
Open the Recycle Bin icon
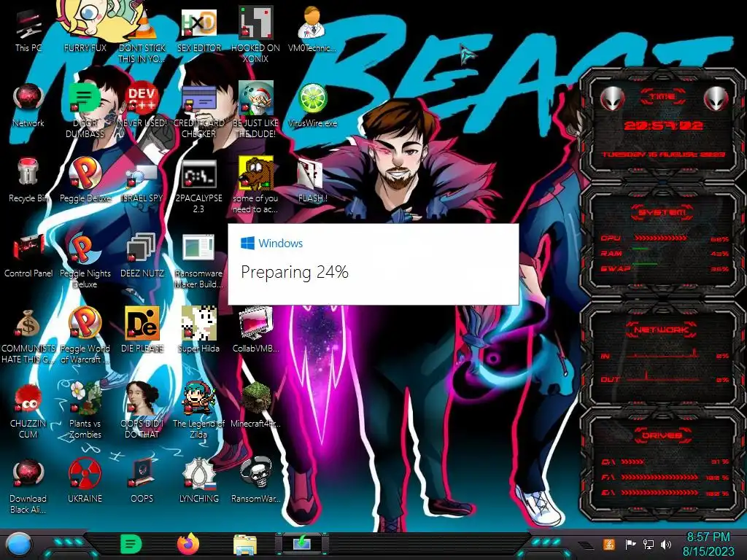click(28, 180)
